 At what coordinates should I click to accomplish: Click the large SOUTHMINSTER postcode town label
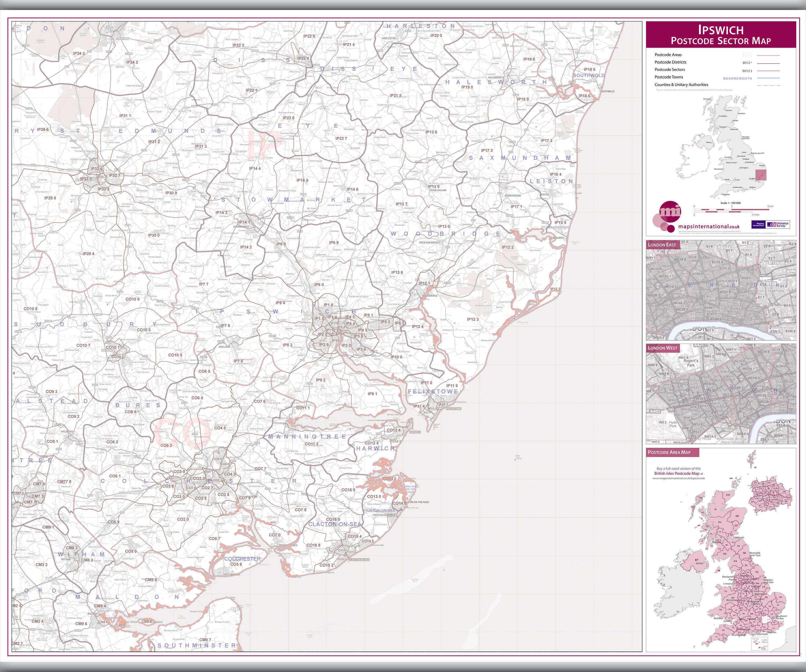click(197, 645)
